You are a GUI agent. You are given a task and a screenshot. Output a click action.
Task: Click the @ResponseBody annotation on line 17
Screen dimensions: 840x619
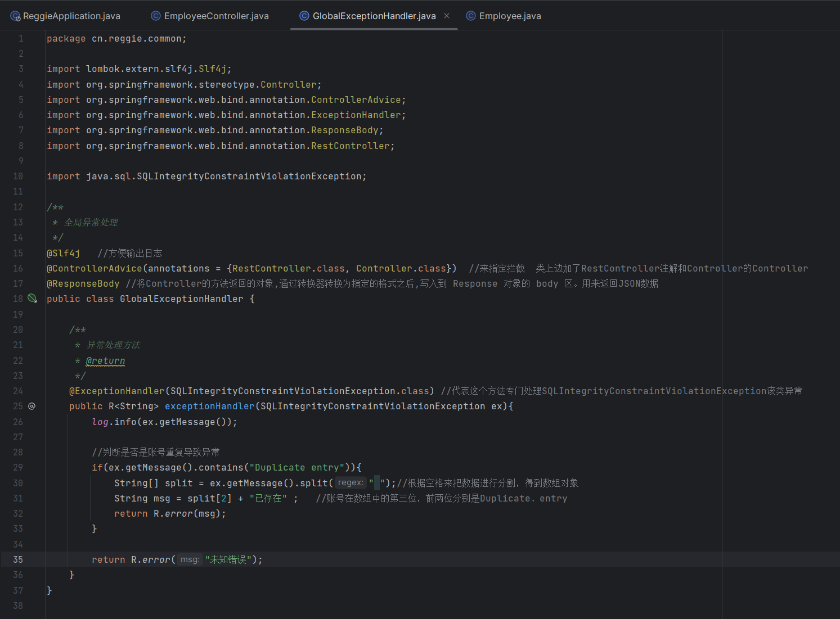point(83,283)
